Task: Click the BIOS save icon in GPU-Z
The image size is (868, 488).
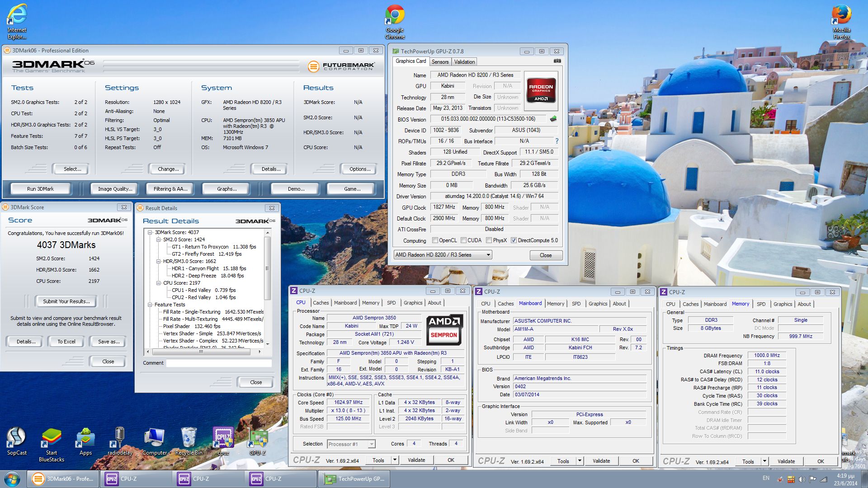Action: tap(553, 119)
